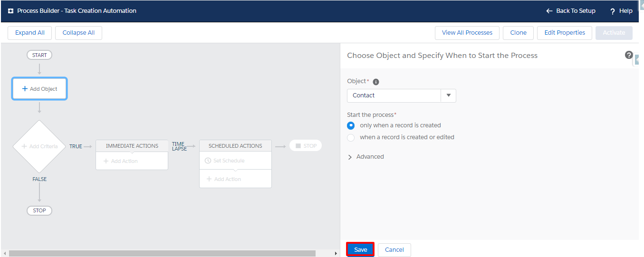
Task: Click the TRUE label
Action: pyautogui.click(x=76, y=146)
